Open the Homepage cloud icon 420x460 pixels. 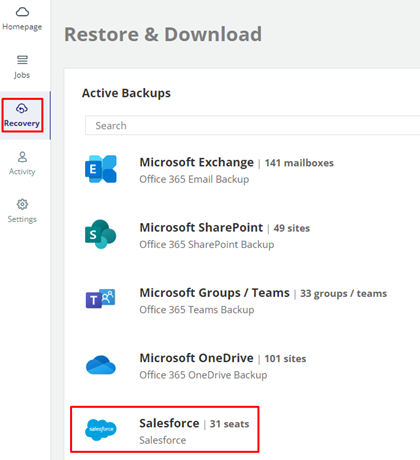(x=22, y=12)
